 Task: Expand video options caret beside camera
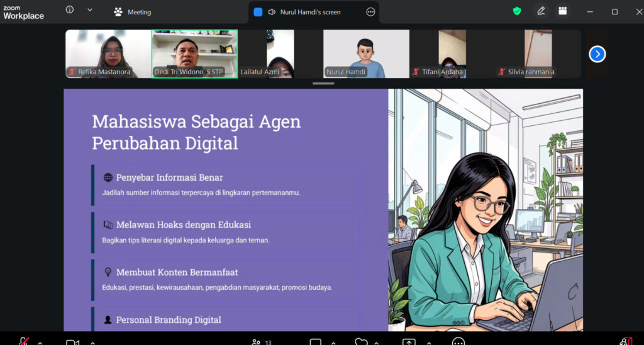click(92, 342)
